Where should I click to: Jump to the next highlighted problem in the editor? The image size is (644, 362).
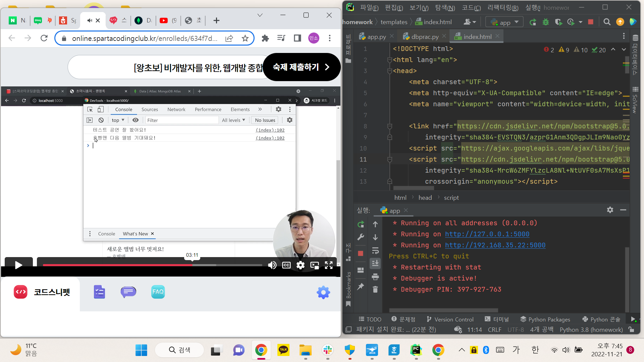click(x=624, y=49)
